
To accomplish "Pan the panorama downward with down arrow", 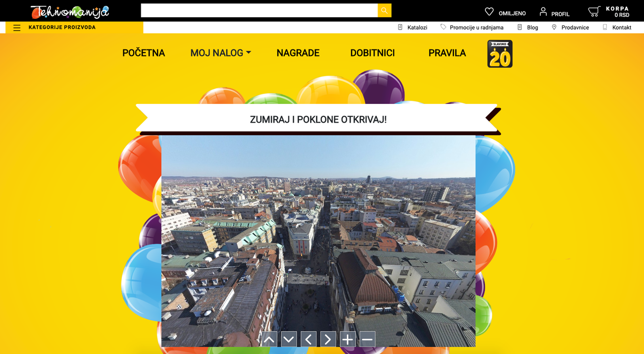I will [289, 339].
